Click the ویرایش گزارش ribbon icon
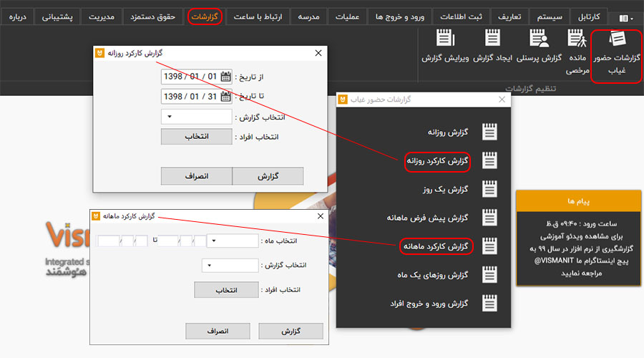This screenshot has width=644, height=358. pyautogui.click(x=445, y=38)
